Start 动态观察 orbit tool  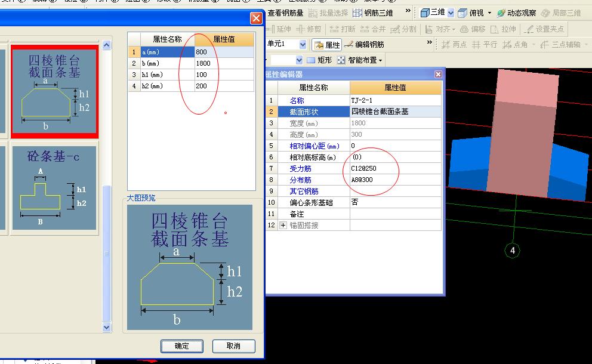coord(516,13)
